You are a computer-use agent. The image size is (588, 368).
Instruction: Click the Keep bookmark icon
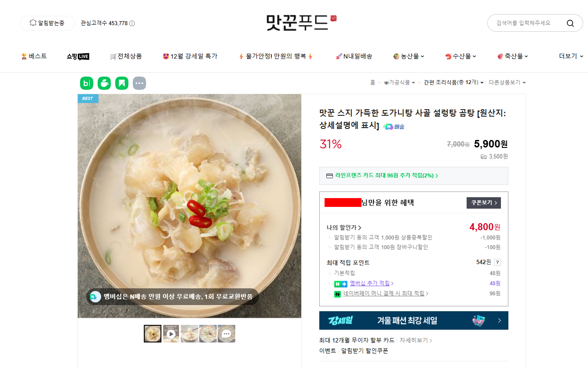(122, 83)
